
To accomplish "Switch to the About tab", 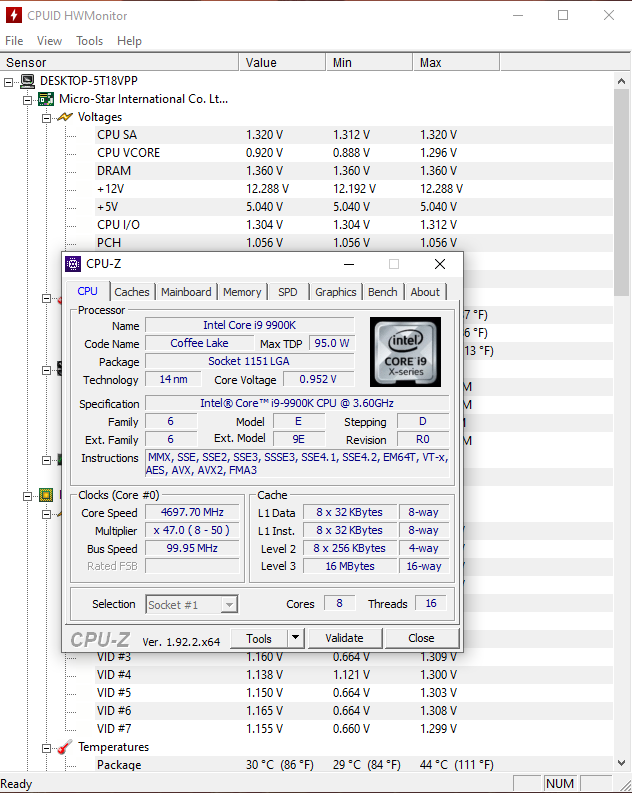I will click(425, 292).
